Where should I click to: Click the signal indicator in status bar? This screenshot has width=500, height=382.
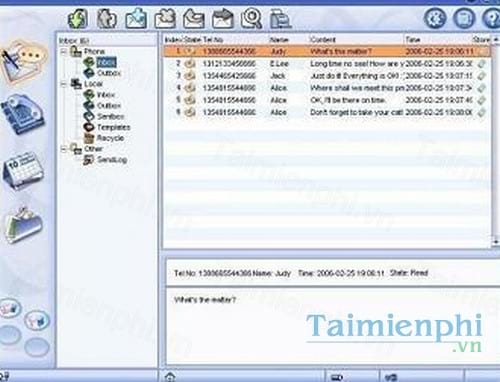coord(390,377)
